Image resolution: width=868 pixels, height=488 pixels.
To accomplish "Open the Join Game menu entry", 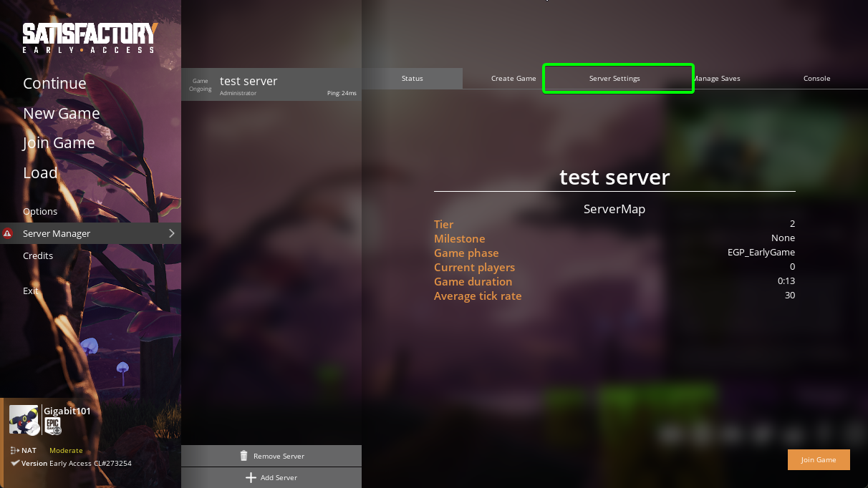I will click(x=59, y=142).
